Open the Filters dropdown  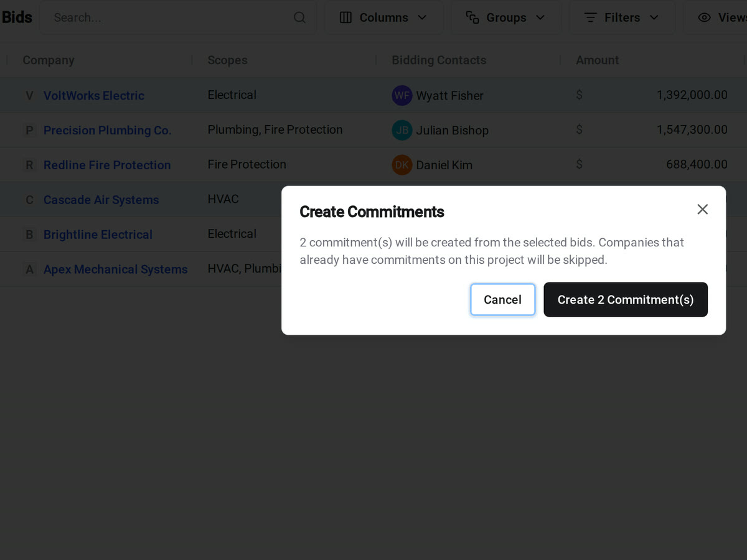[x=622, y=17]
